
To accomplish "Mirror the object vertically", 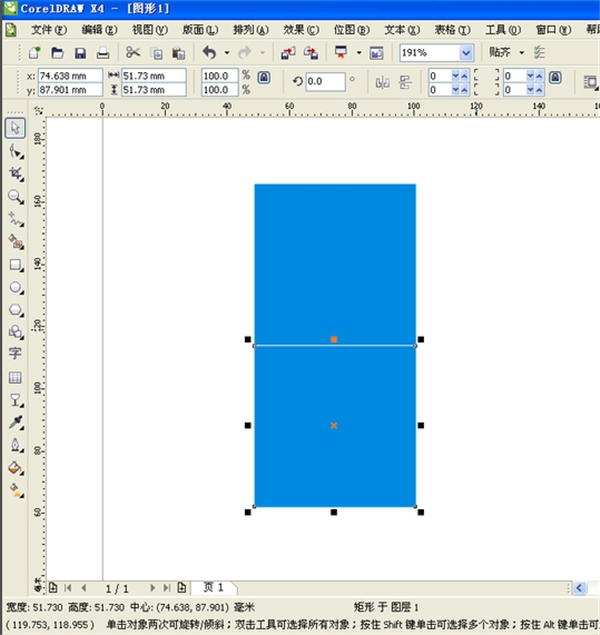I will pos(405,83).
